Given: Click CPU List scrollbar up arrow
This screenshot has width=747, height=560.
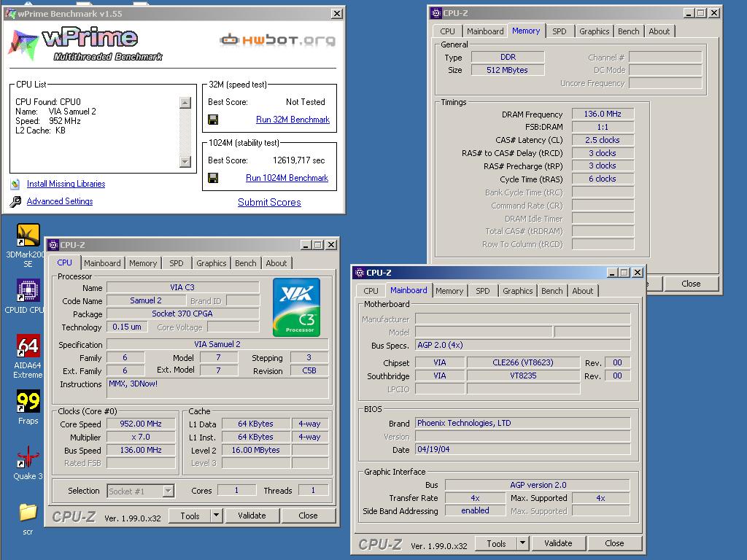Looking at the screenshot, I should click(185, 102).
